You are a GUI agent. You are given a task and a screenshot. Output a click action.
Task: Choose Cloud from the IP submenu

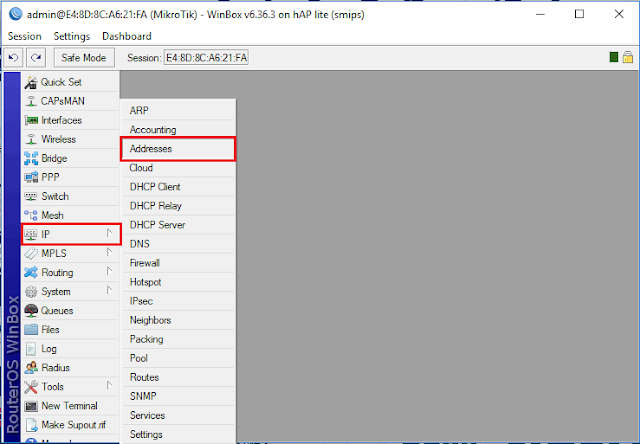coord(178,168)
